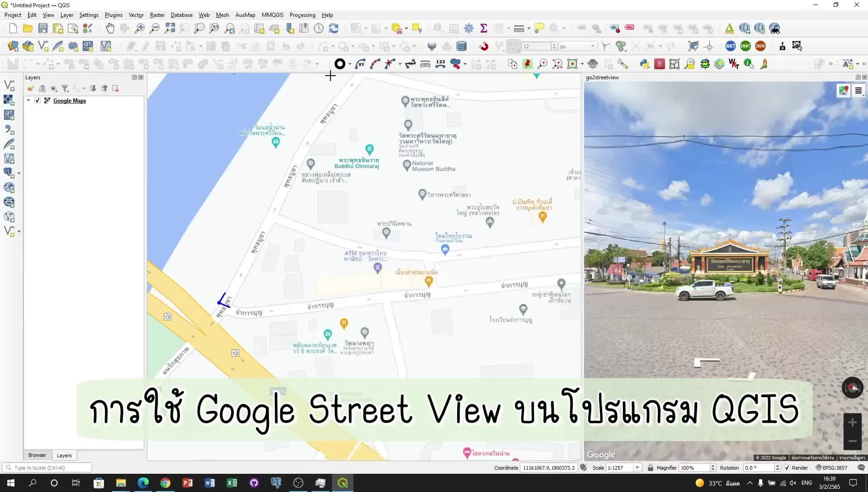Click the Street View compass control

coord(852,388)
